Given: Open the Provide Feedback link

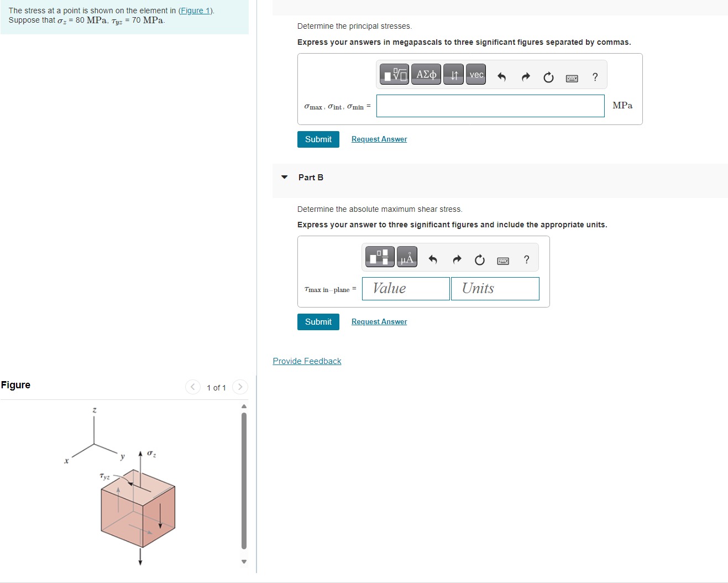Looking at the screenshot, I should tap(307, 361).
